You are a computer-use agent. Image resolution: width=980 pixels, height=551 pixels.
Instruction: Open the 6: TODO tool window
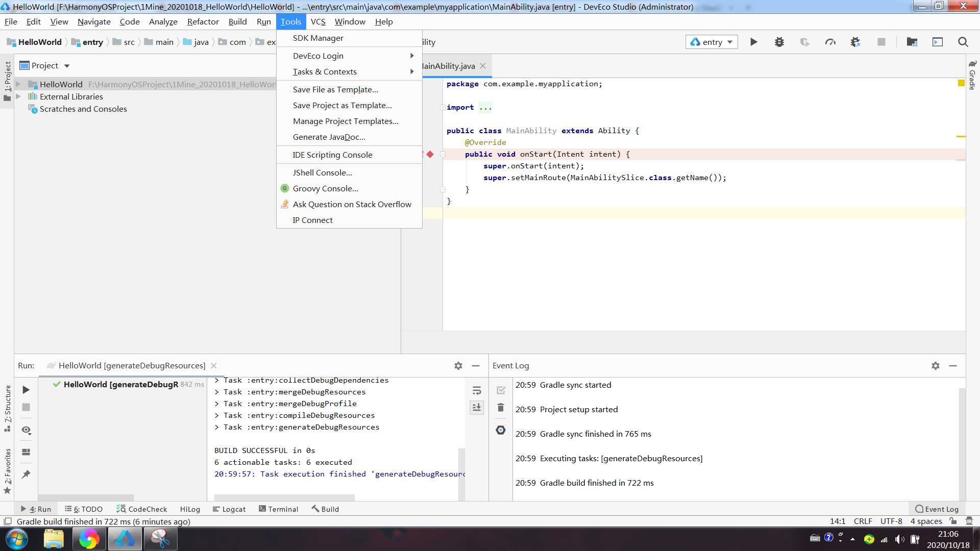pyautogui.click(x=84, y=509)
